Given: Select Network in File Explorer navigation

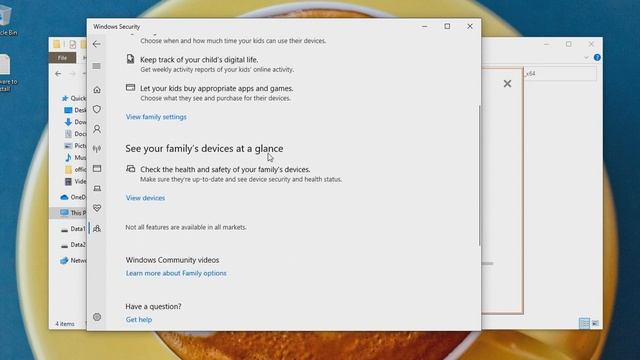Looking at the screenshot, I should [x=73, y=260].
